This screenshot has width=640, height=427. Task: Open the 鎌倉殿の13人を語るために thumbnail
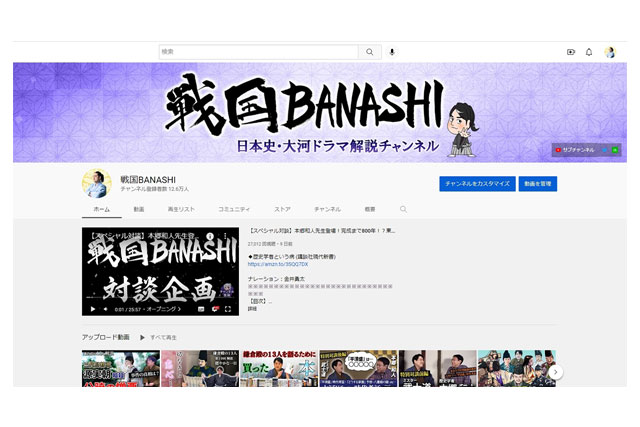[279, 368]
